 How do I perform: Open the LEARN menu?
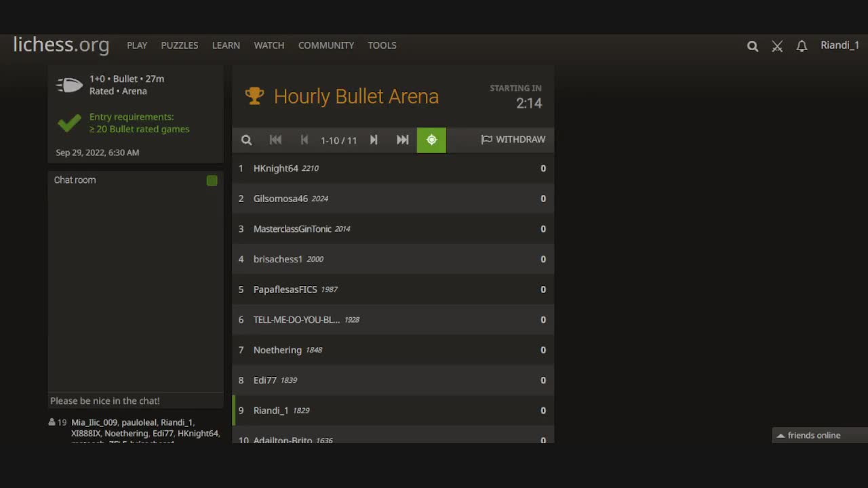click(226, 45)
